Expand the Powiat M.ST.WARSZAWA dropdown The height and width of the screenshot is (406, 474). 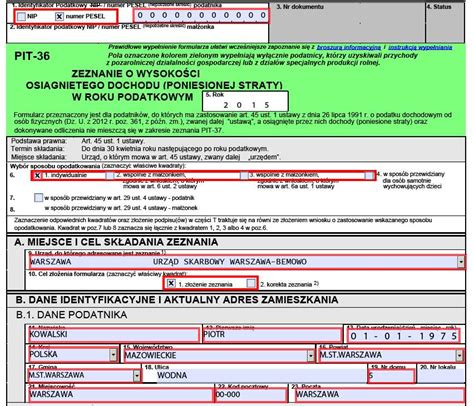[x=460, y=356]
